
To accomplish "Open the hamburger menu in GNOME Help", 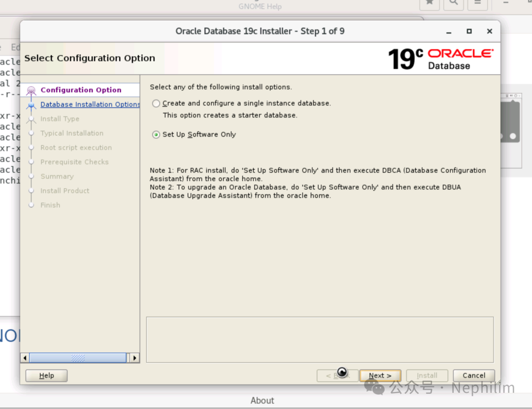I will (x=477, y=4).
